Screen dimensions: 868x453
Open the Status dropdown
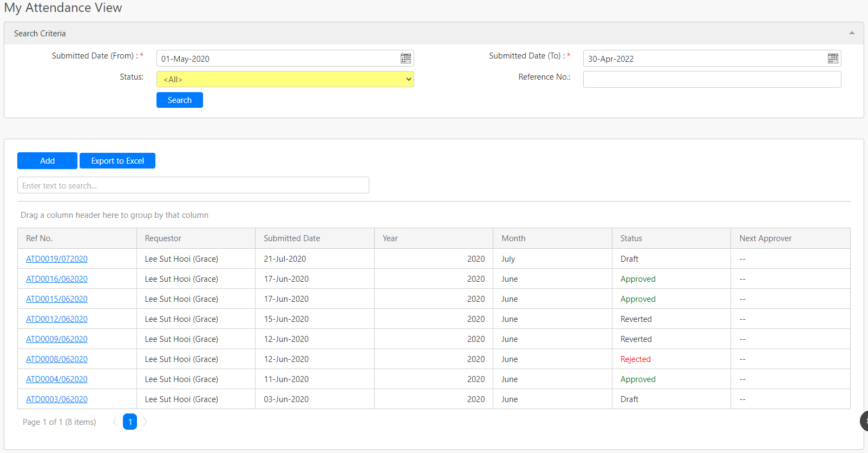pyautogui.click(x=285, y=79)
